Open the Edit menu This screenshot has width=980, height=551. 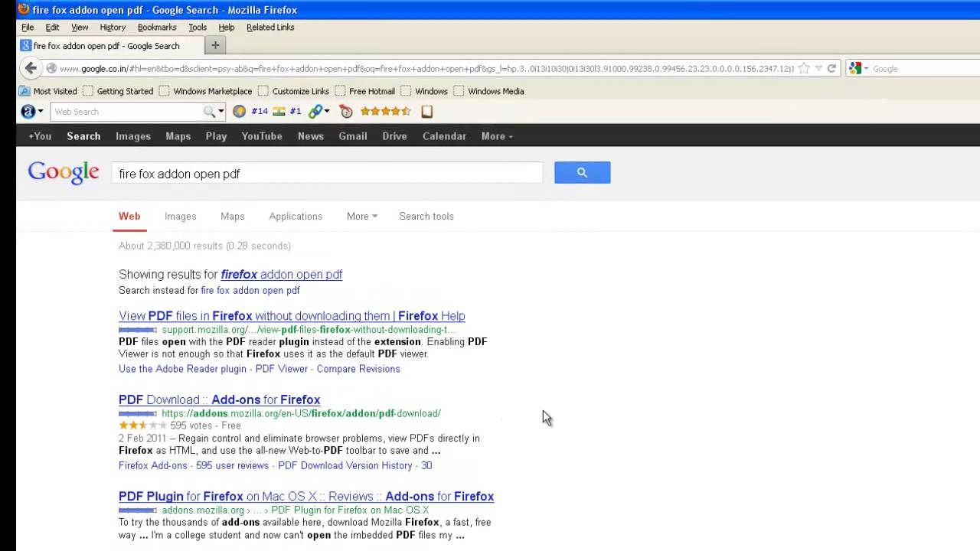52,27
